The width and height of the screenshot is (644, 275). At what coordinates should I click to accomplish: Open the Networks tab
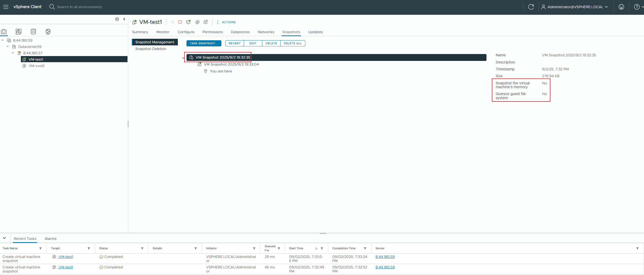(266, 32)
